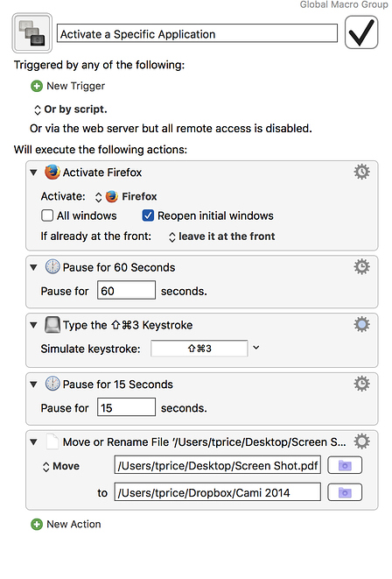Open gear menu for Pause 60 Seconds action
Viewport: 392px width, 579px height.
(x=361, y=266)
